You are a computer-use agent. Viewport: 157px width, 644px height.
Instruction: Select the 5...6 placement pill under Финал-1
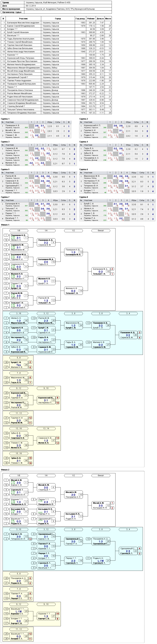(19, 358)
